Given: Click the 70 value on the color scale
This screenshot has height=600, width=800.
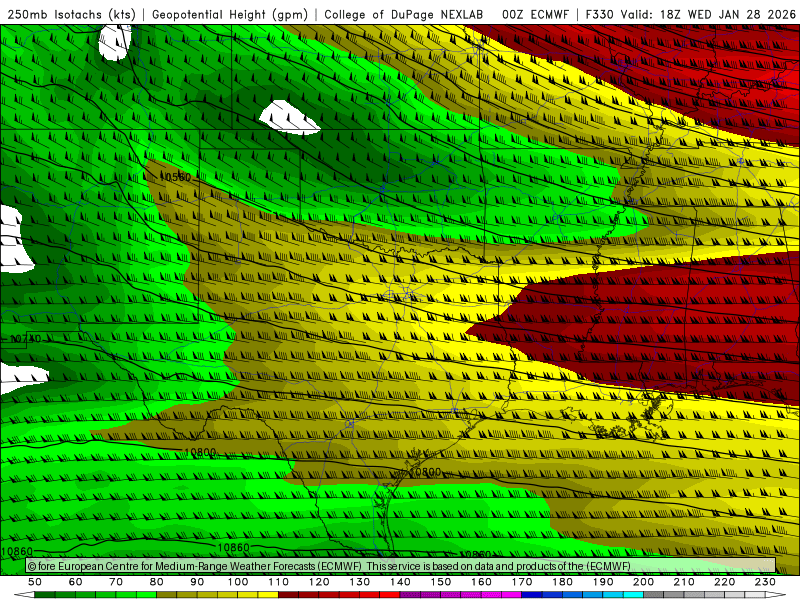Looking at the screenshot, I should pos(116,582).
